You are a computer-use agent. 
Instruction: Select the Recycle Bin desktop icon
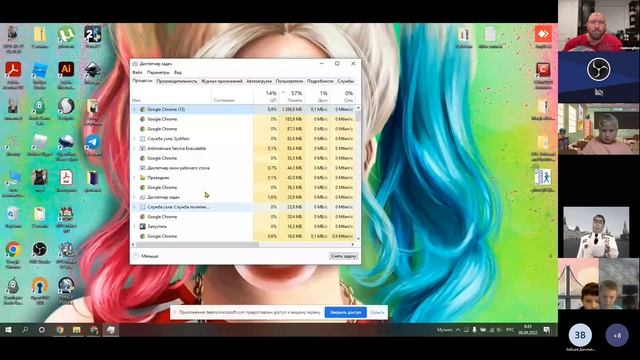(x=13, y=217)
